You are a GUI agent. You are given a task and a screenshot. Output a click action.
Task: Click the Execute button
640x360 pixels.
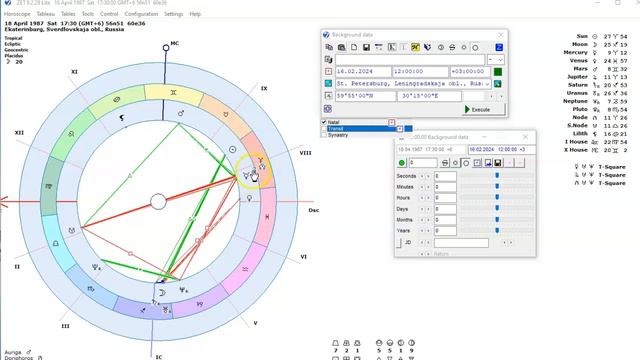(483, 109)
